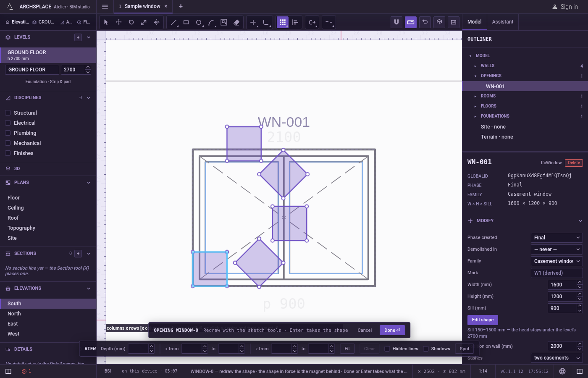This screenshot has height=378, width=588.
Task: Open the hamburger menu
Action: (x=105, y=6)
